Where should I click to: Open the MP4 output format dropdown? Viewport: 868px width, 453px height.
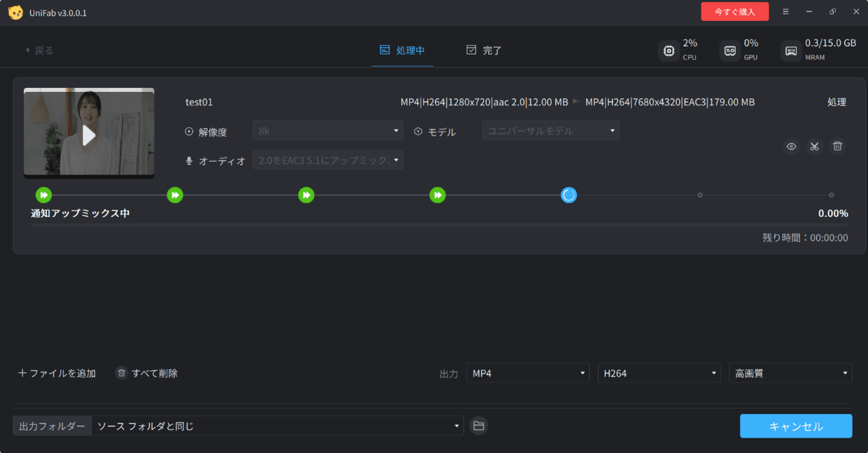click(x=528, y=373)
